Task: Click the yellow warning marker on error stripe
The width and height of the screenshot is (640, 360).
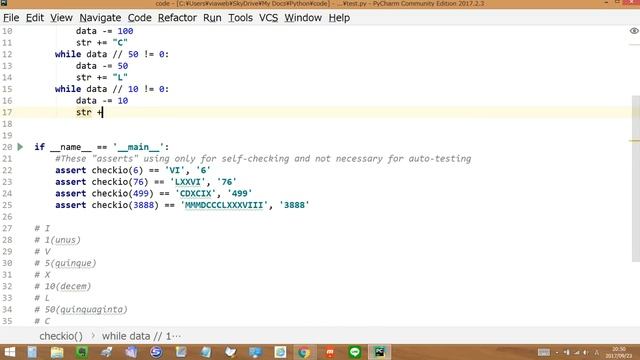Action: [634, 141]
